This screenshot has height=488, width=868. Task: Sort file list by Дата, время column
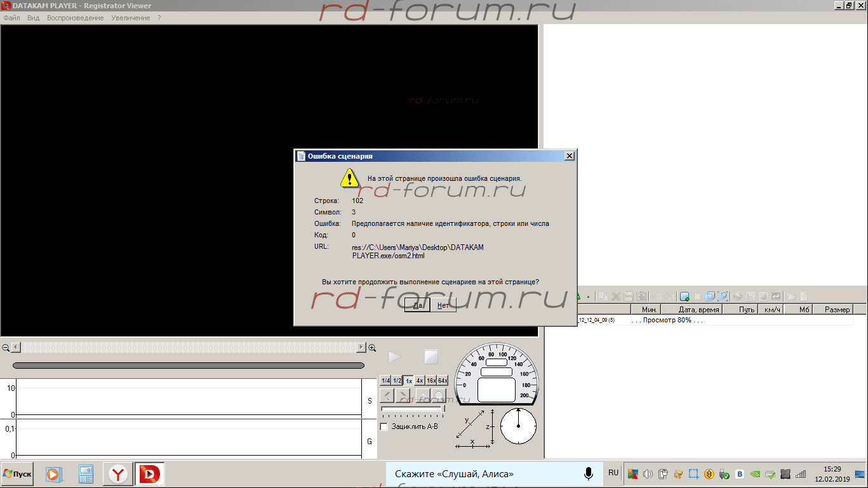[x=691, y=310]
